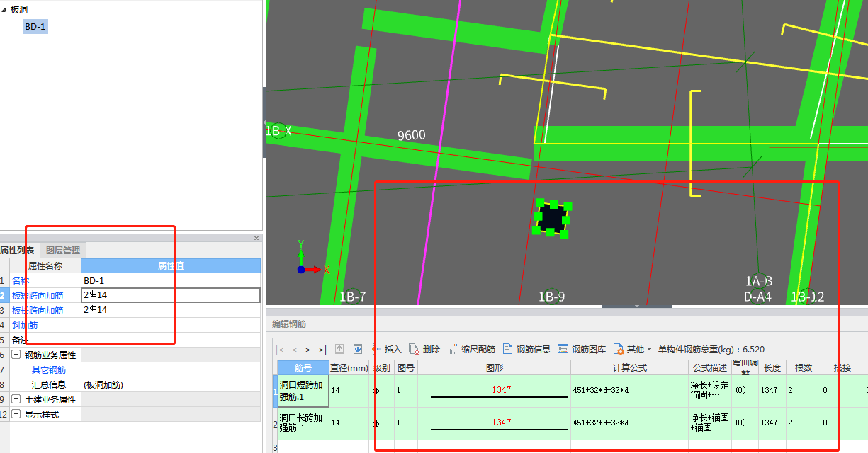Click the 备注 value cell
This screenshot has width=868, height=453.
pos(171,340)
